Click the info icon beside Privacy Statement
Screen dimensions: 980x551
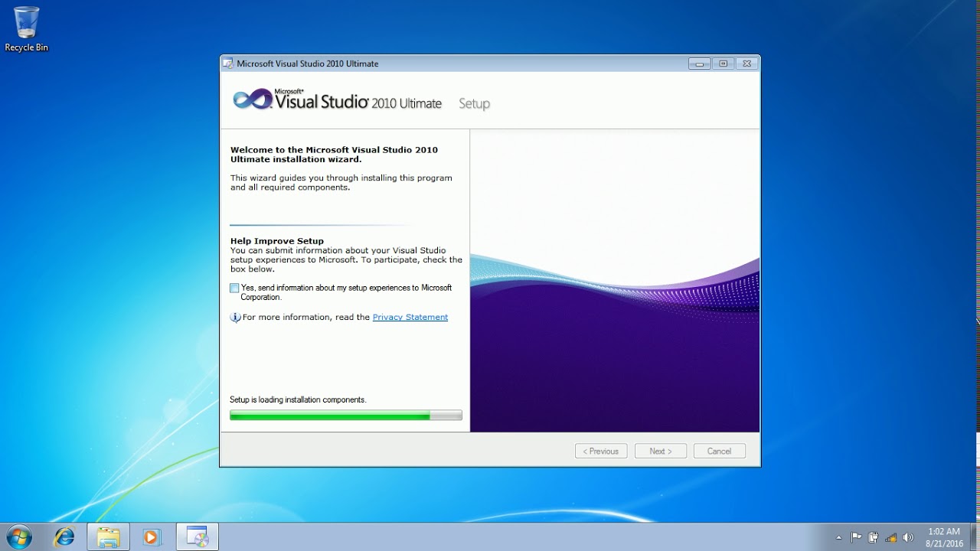(235, 317)
